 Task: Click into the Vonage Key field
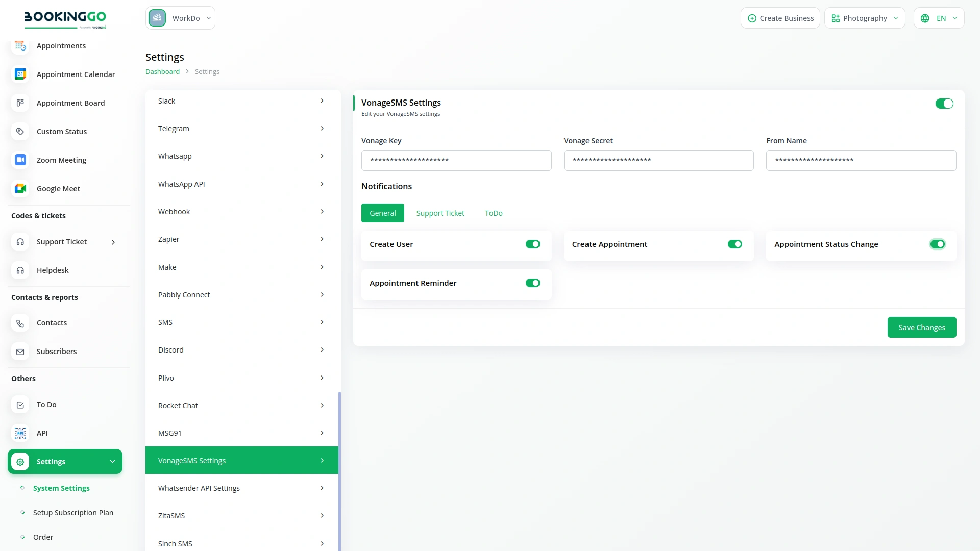[456, 160]
